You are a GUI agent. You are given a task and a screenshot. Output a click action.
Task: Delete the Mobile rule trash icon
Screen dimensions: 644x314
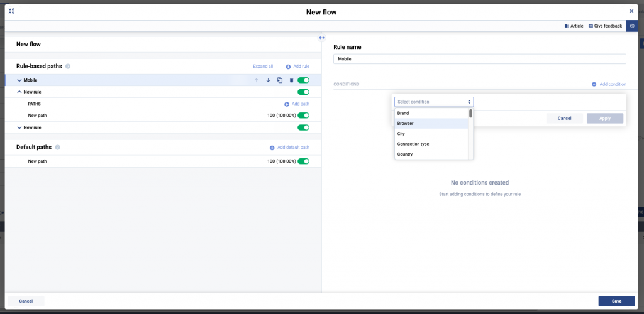pos(292,80)
